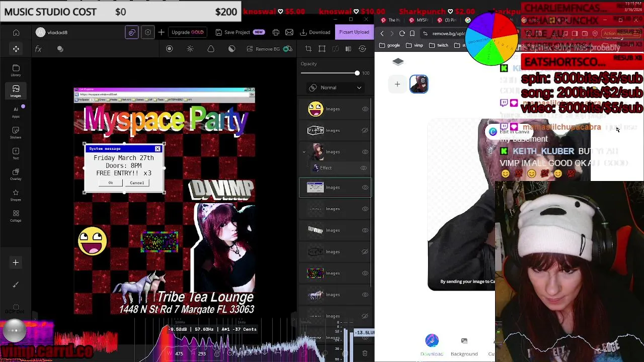The image size is (644, 362).
Task: Open the google bookmarks folder
Action: 390,45
